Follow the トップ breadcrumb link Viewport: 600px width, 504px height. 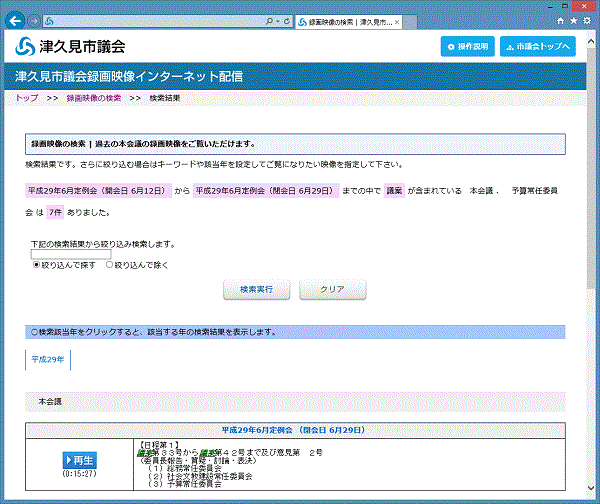tap(27, 98)
